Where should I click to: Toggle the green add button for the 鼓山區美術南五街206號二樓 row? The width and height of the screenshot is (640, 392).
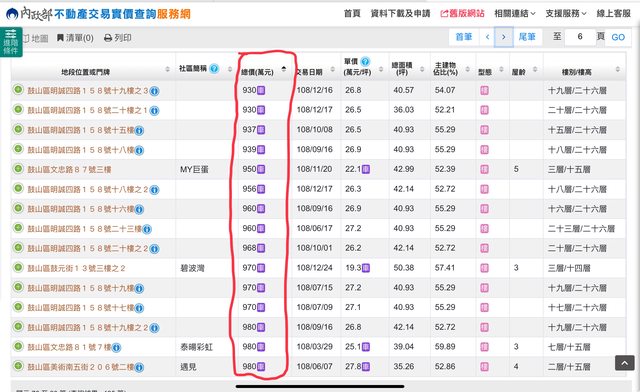pos(18,366)
